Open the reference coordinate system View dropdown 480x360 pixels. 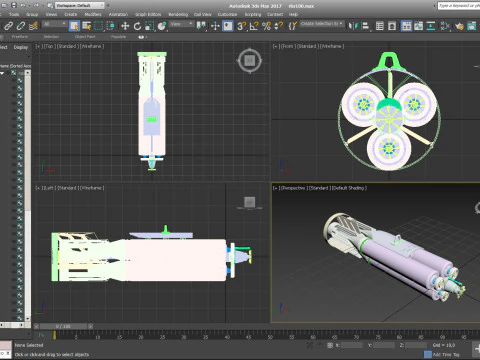(x=182, y=24)
